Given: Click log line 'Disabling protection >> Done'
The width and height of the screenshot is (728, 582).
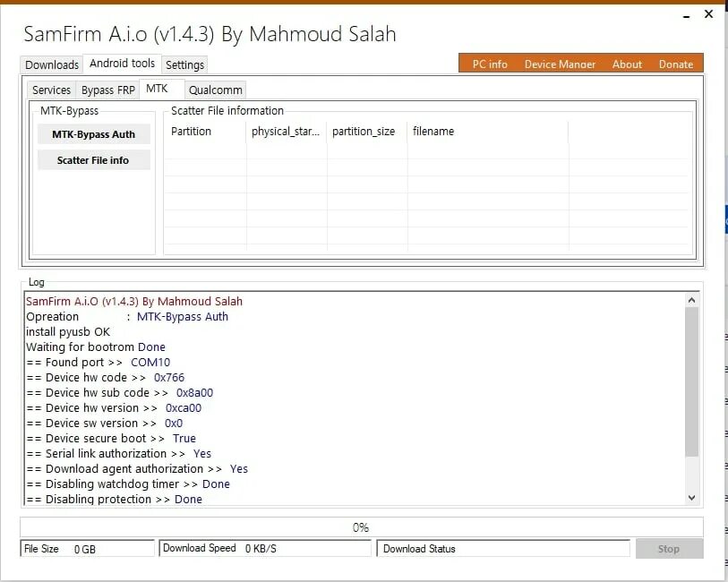Looking at the screenshot, I should click(x=115, y=500).
